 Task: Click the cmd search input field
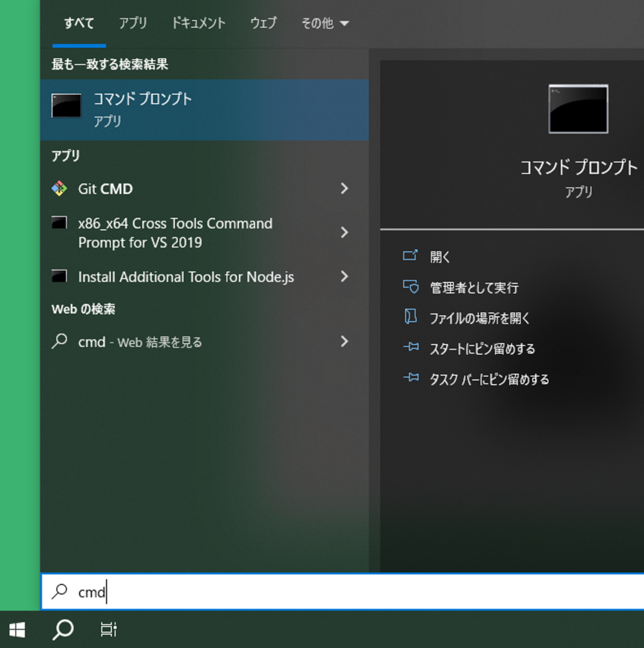[337, 592]
